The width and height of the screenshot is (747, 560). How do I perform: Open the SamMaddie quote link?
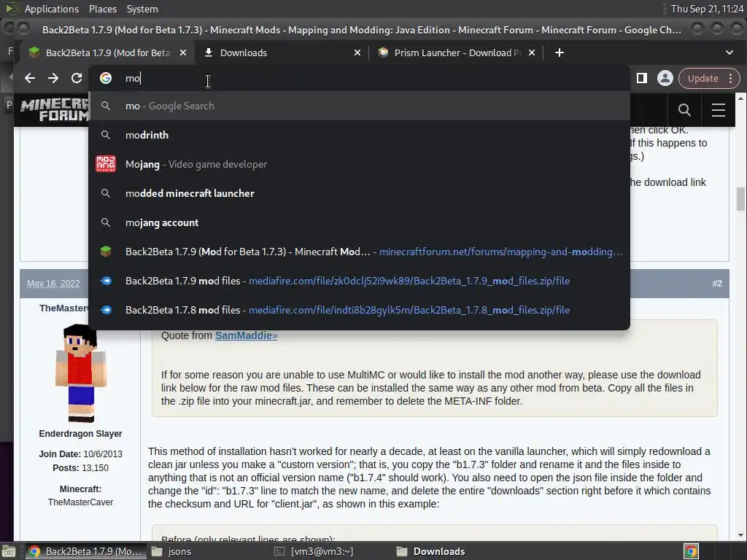pyautogui.click(x=246, y=335)
